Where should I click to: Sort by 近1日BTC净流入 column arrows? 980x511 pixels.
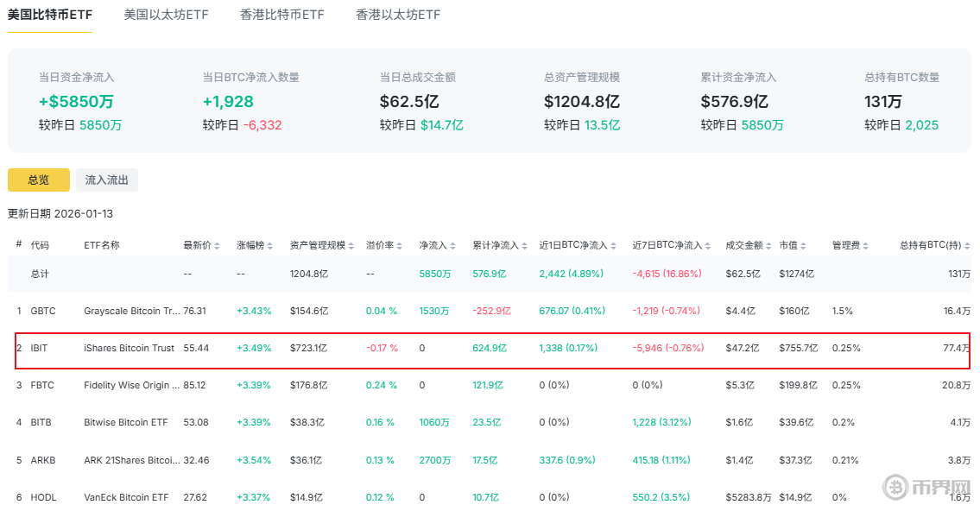(x=613, y=246)
